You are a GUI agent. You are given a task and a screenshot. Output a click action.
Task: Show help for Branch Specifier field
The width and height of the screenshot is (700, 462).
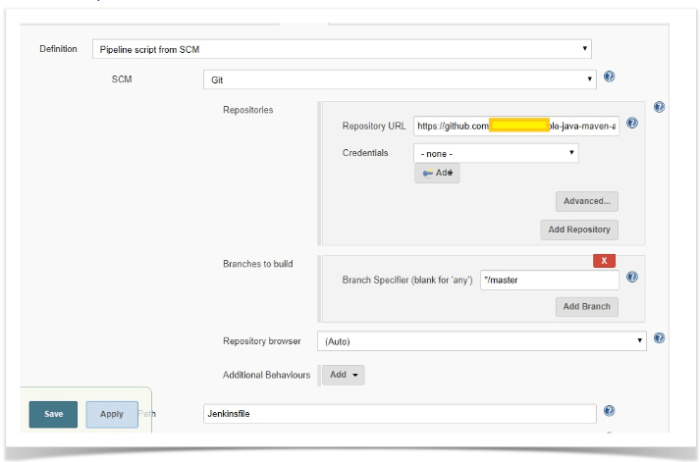click(631, 278)
